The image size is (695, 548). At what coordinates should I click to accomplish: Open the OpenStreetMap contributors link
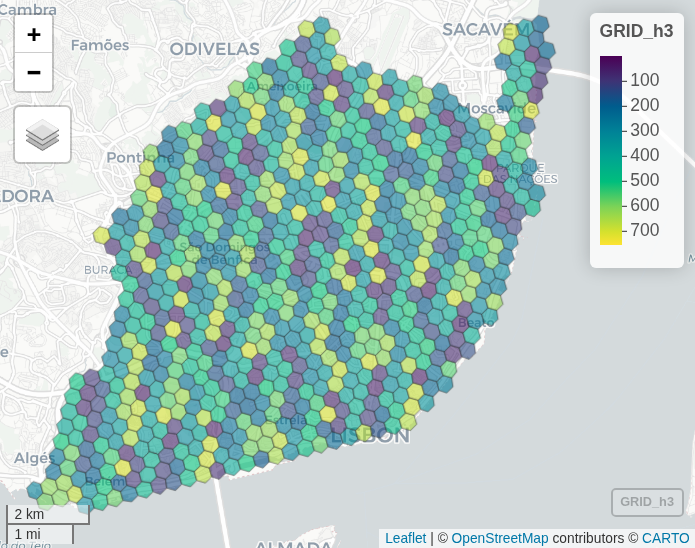tap(499, 538)
